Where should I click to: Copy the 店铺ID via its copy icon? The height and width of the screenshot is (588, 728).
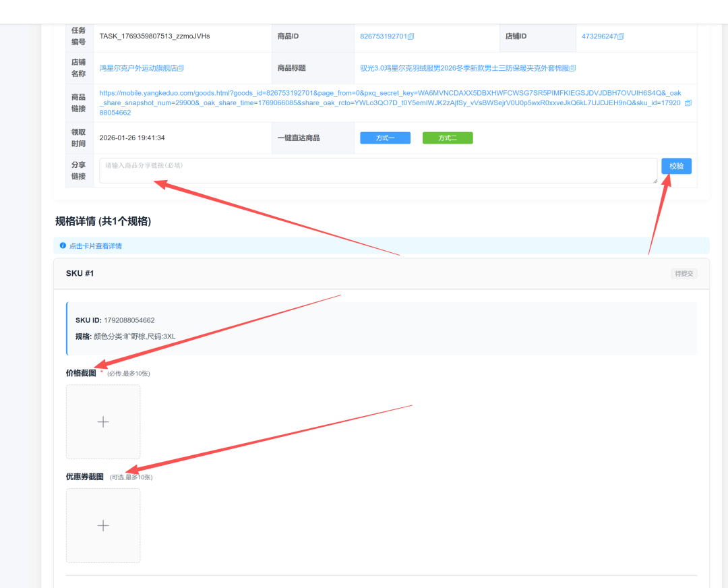pyautogui.click(x=621, y=36)
